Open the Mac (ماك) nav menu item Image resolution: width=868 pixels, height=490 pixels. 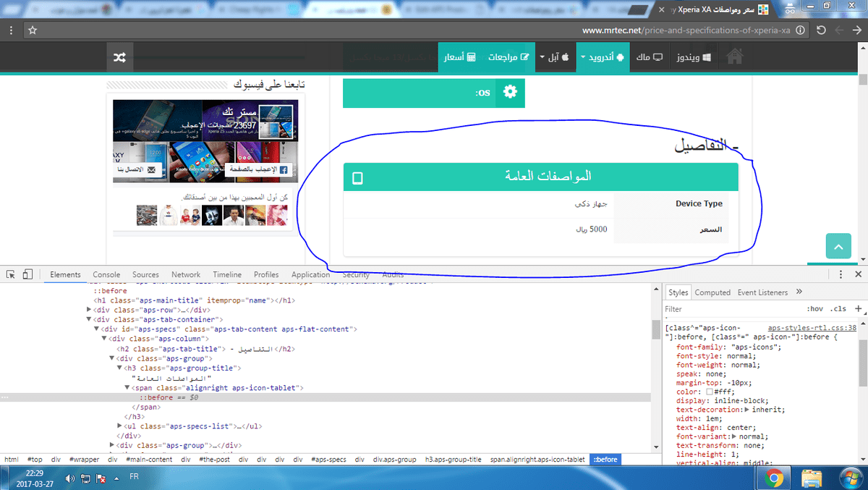pyautogui.click(x=650, y=56)
